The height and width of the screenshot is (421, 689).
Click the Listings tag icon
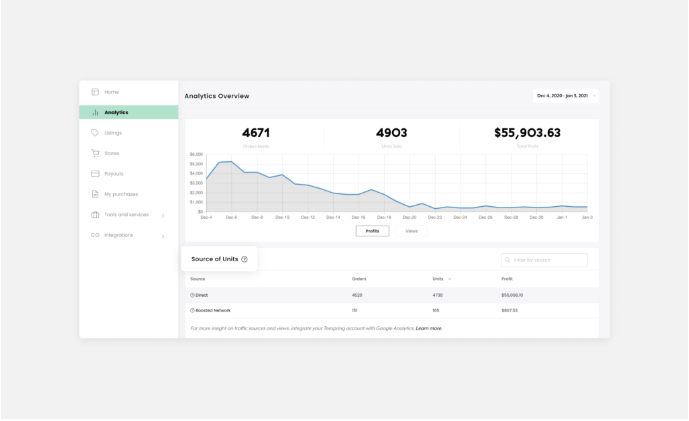pyautogui.click(x=95, y=133)
